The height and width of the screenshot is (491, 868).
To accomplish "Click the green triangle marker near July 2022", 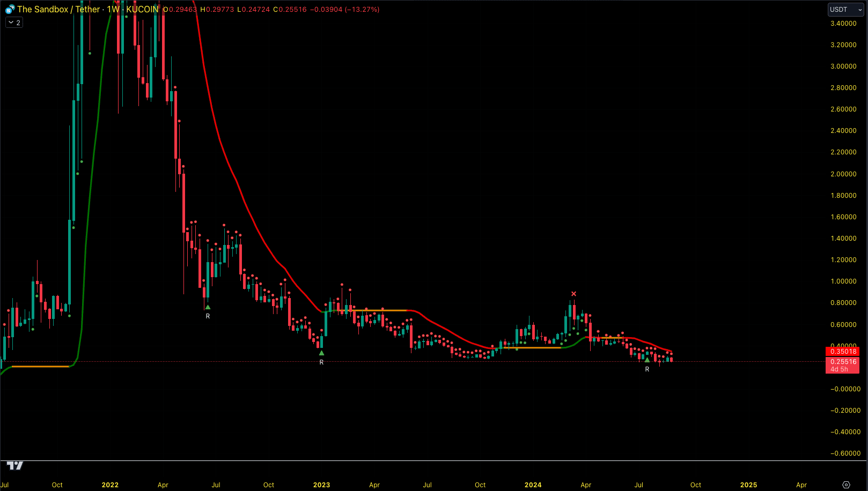I will pos(208,307).
